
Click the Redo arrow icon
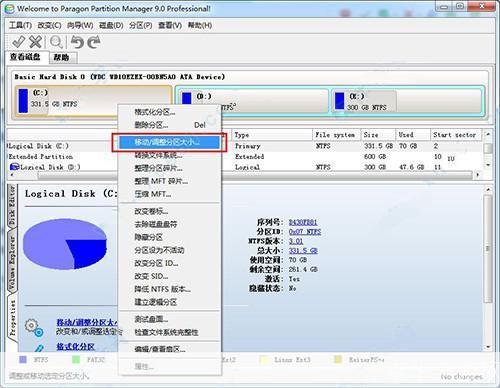94,42
